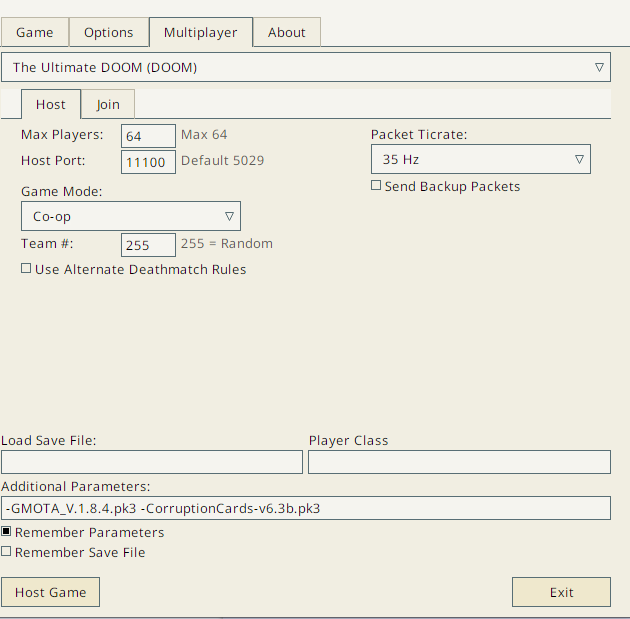
Task: Focus the Team # field
Action: 148,245
